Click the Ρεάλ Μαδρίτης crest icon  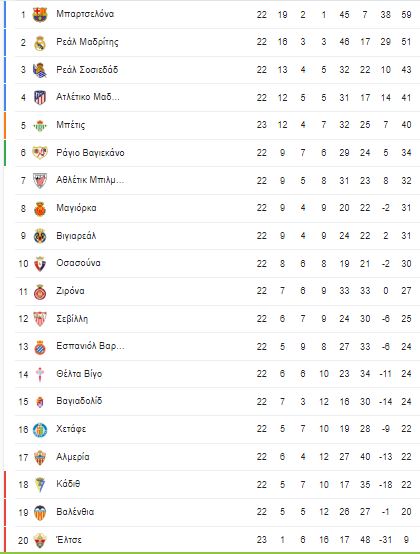(x=40, y=43)
